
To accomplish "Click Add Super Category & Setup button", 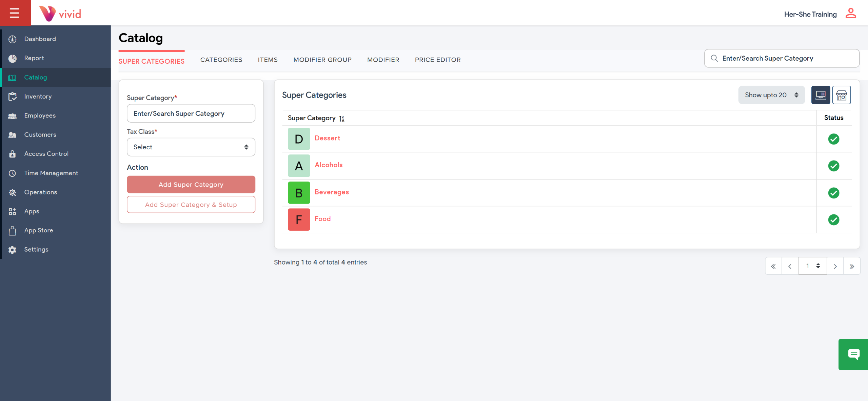I will [x=191, y=205].
